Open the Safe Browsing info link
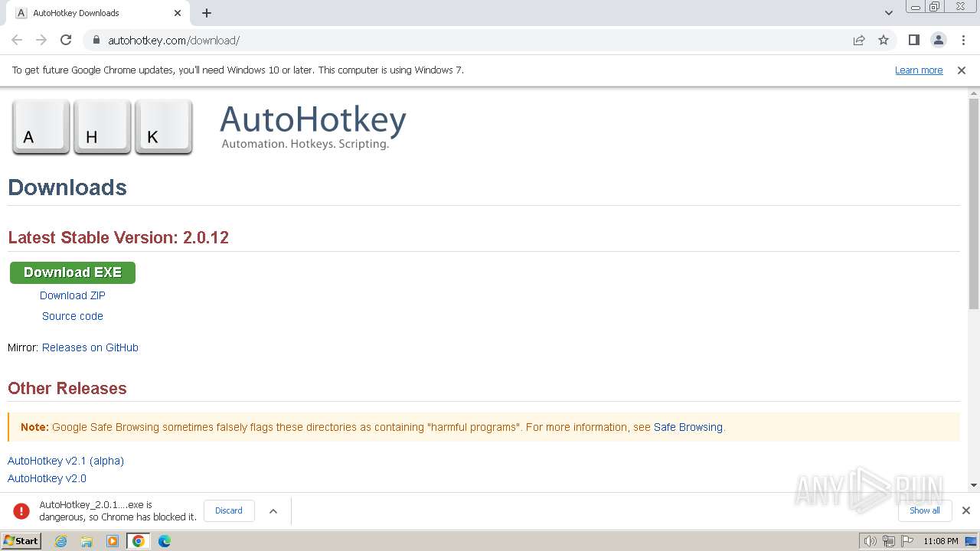 coord(688,427)
